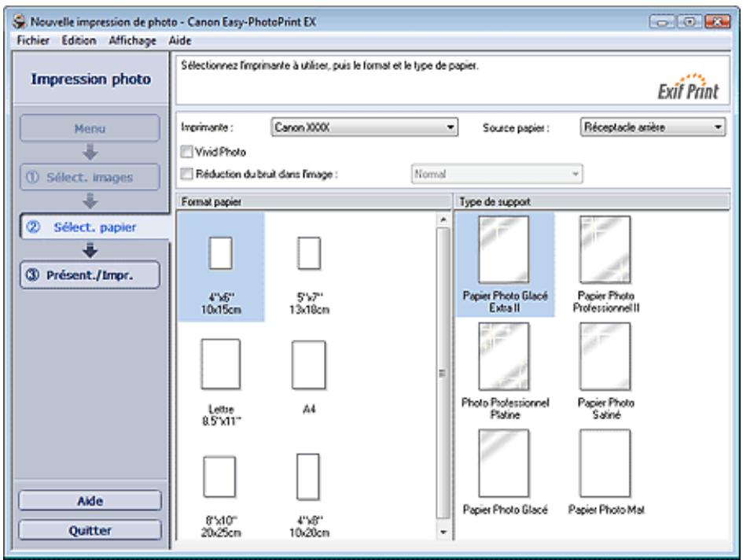The image size is (743, 560).
Task: Open the Source papier dropdown
Action: pos(653,127)
